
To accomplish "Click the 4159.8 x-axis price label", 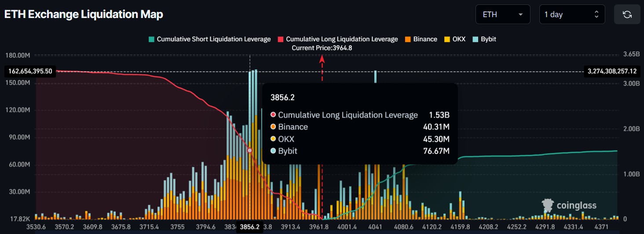I will tap(460, 227).
